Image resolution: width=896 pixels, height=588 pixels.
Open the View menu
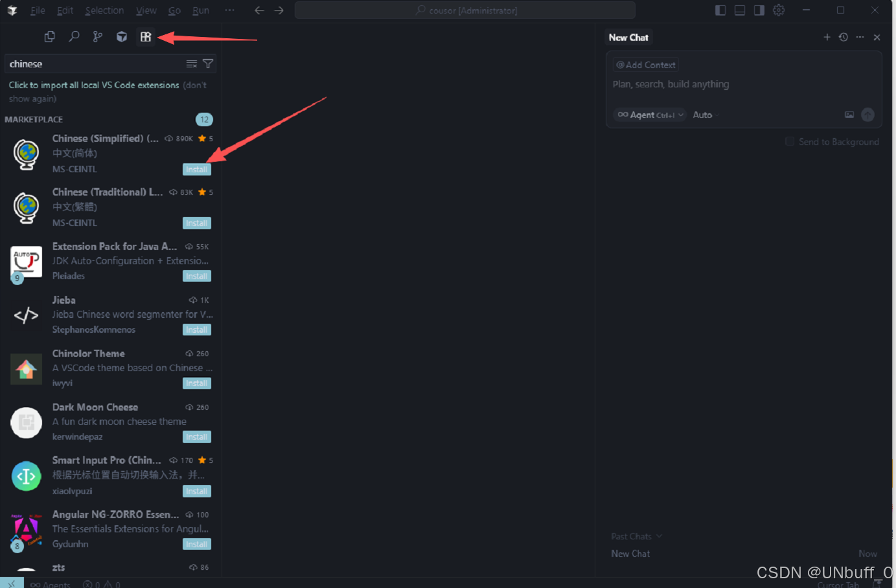(x=146, y=10)
